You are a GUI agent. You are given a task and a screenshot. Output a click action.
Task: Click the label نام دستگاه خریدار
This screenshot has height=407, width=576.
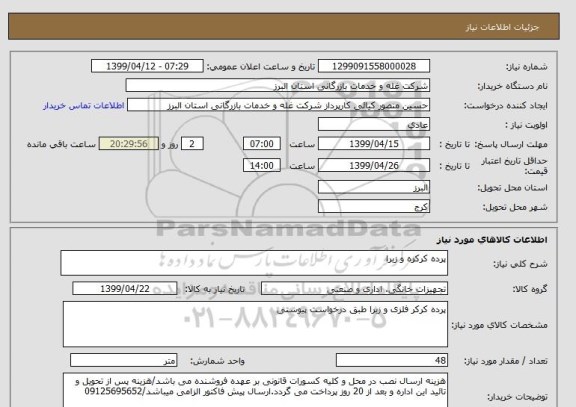tap(512, 86)
